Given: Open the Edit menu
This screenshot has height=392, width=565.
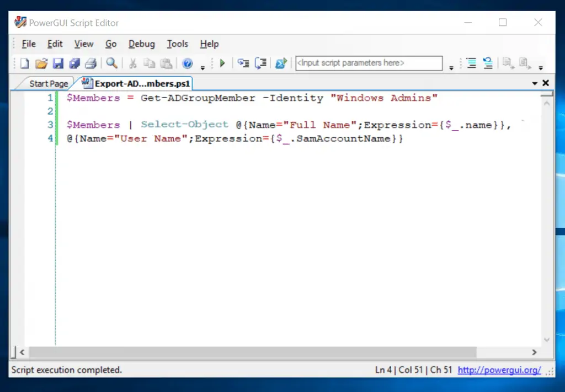Looking at the screenshot, I should pos(55,44).
